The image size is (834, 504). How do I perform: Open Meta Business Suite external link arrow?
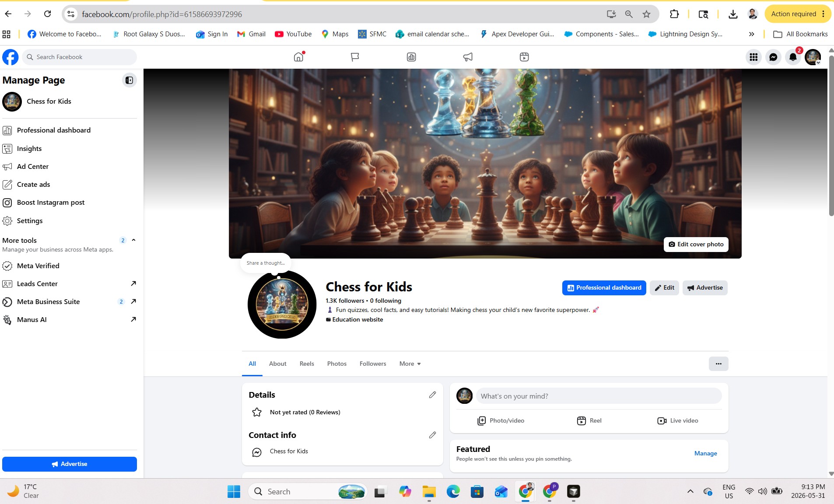click(133, 301)
